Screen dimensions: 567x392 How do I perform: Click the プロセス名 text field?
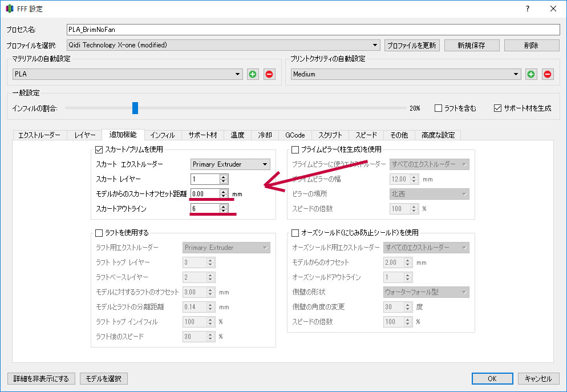(313, 30)
